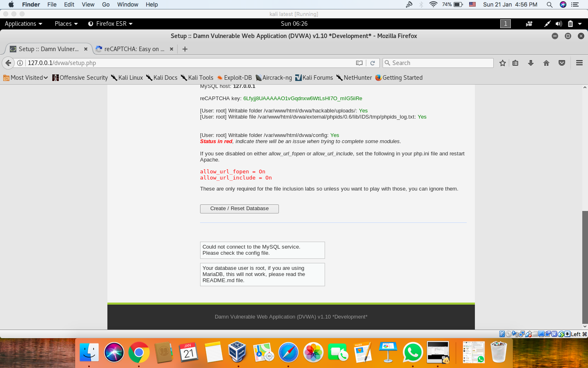Image resolution: width=588 pixels, height=368 pixels.
Task: Open macOS Help menu
Action: (152, 4)
